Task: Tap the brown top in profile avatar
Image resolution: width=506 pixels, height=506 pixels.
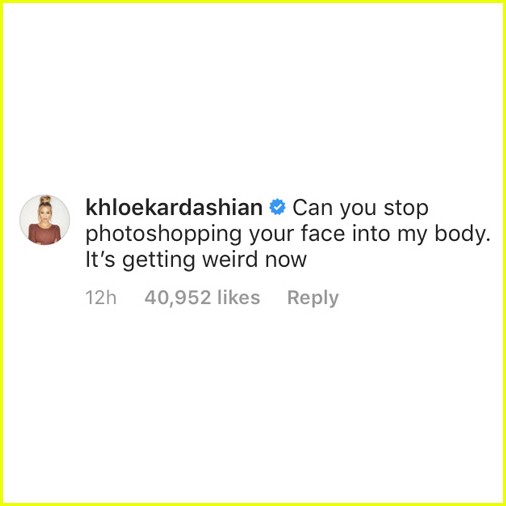Action: pyautogui.click(x=44, y=233)
